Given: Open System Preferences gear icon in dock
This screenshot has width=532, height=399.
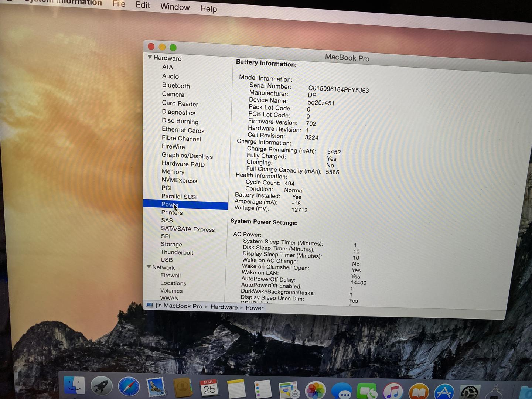Looking at the screenshot, I should click(470, 393).
